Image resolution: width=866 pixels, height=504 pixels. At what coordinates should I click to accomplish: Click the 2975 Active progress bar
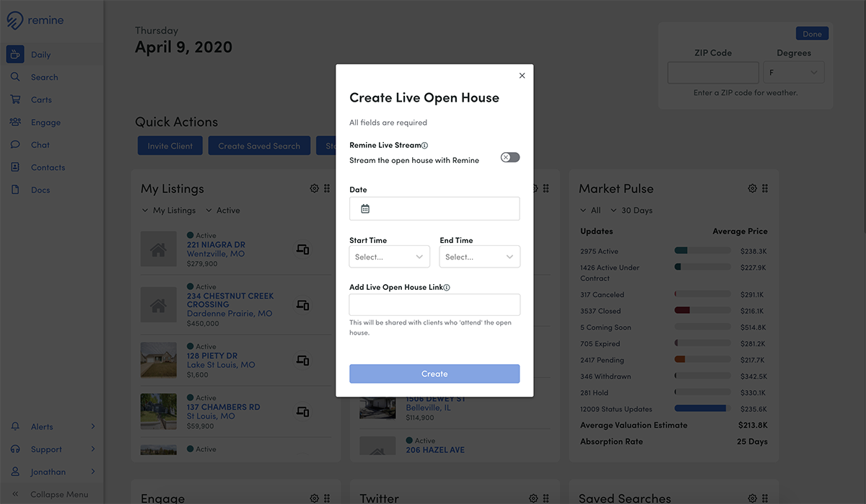click(x=703, y=252)
